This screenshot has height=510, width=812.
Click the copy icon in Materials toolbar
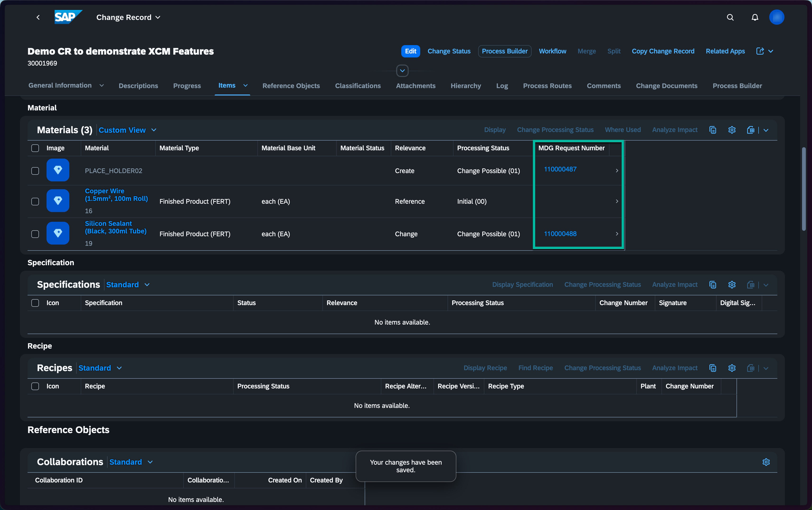pos(713,130)
